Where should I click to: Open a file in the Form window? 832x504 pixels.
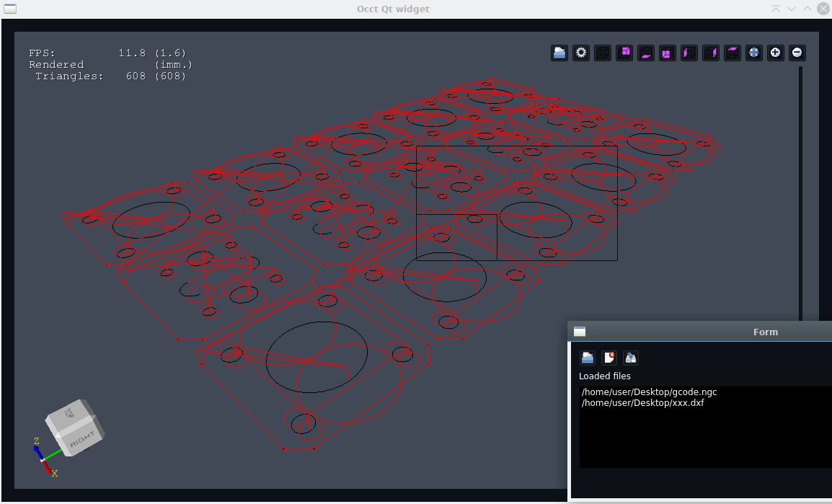[x=588, y=358]
